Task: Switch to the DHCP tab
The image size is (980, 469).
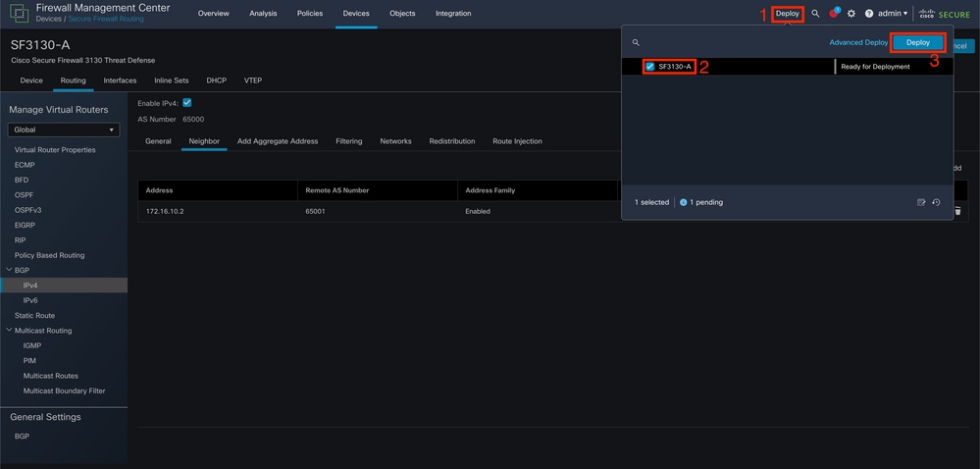Action: 216,80
